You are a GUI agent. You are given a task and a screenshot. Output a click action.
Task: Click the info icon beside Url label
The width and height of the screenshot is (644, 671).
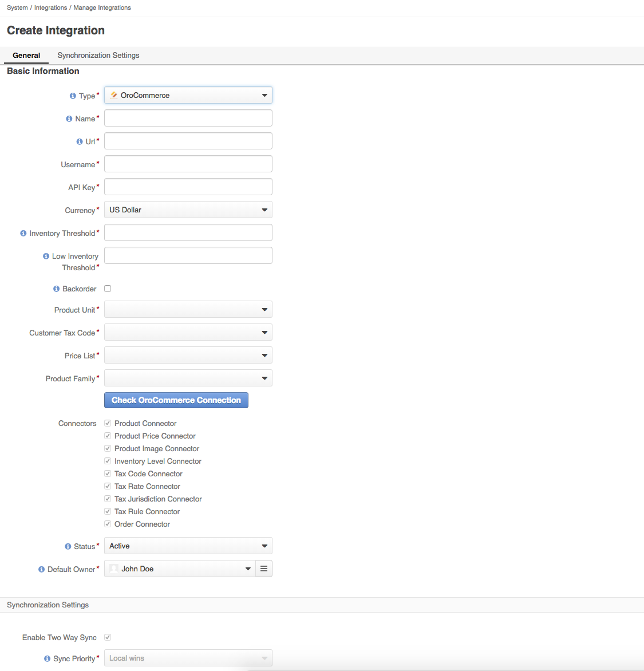pos(80,141)
